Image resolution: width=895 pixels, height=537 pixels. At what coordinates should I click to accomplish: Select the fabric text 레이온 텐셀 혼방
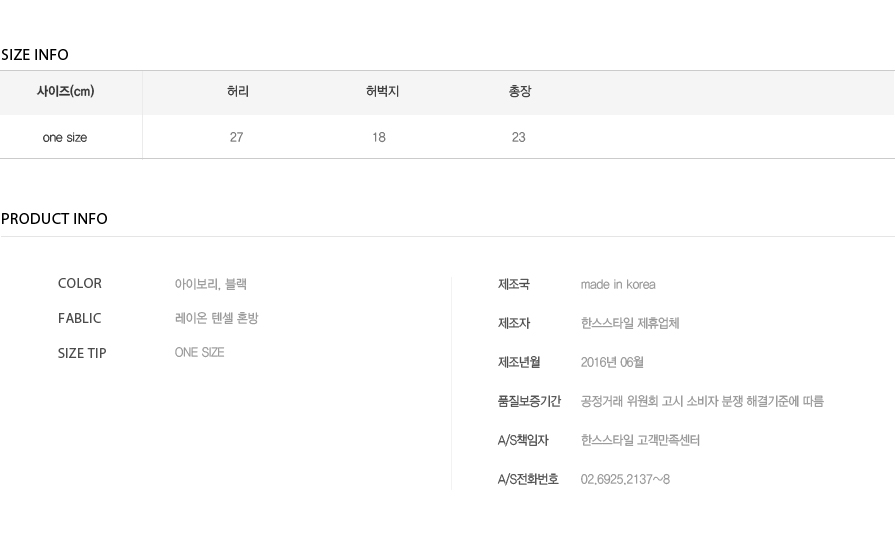[216, 318]
